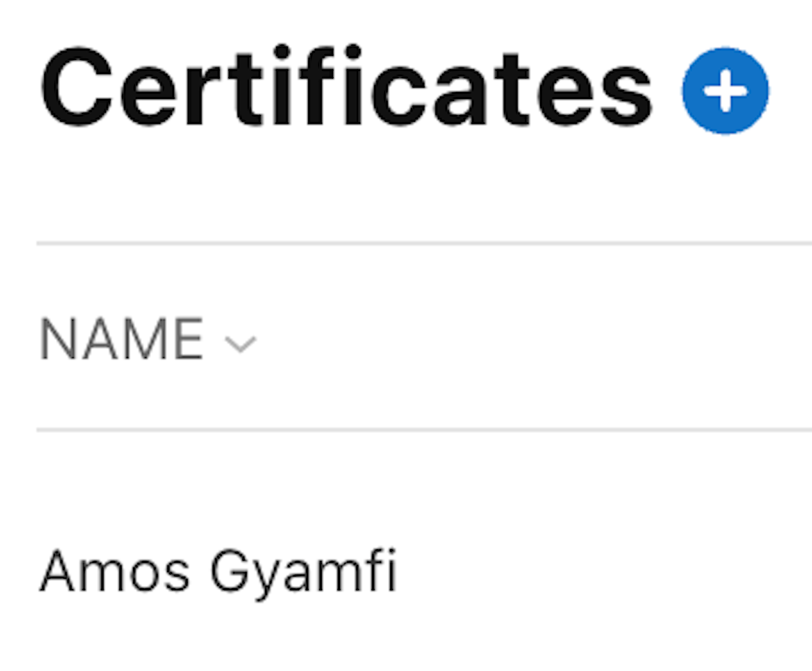Image resolution: width=812 pixels, height=671 pixels.
Task: Sort certificates by the NAME column
Action: coord(122,339)
